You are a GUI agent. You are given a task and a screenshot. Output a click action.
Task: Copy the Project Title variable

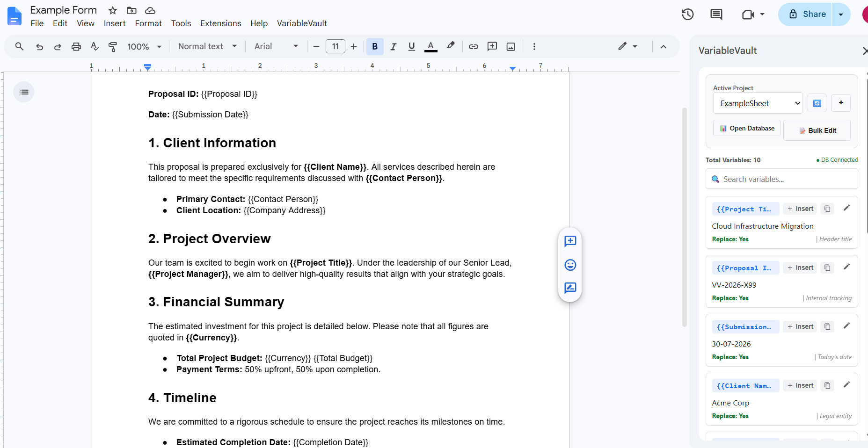pyautogui.click(x=827, y=209)
